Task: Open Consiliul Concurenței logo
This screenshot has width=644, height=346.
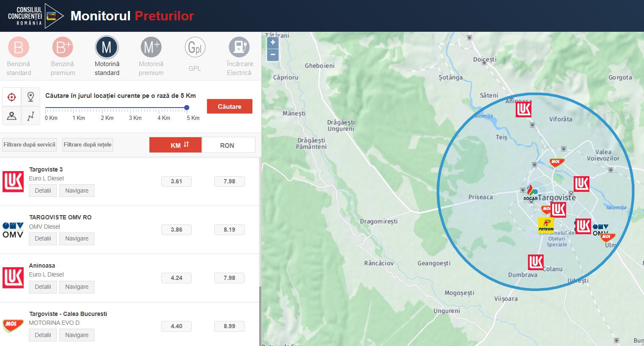Action: (36, 16)
